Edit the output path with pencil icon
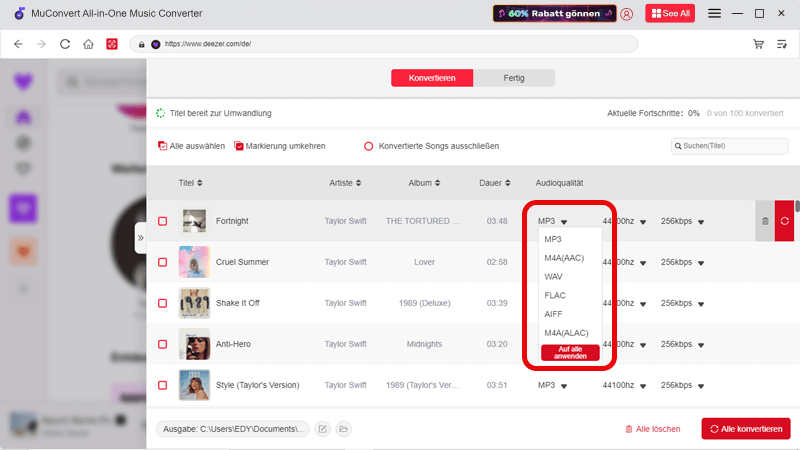This screenshot has height=450, width=800. [x=322, y=429]
